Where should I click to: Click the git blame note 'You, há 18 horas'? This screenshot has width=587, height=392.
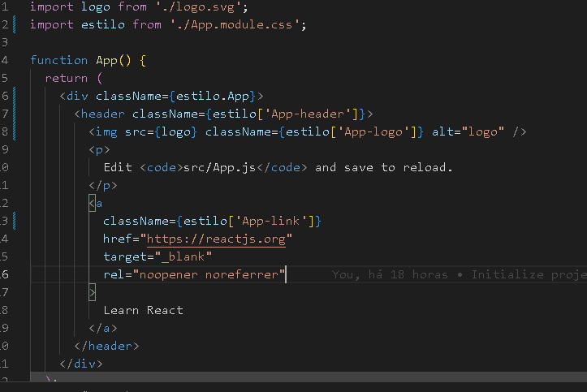(390, 274)
